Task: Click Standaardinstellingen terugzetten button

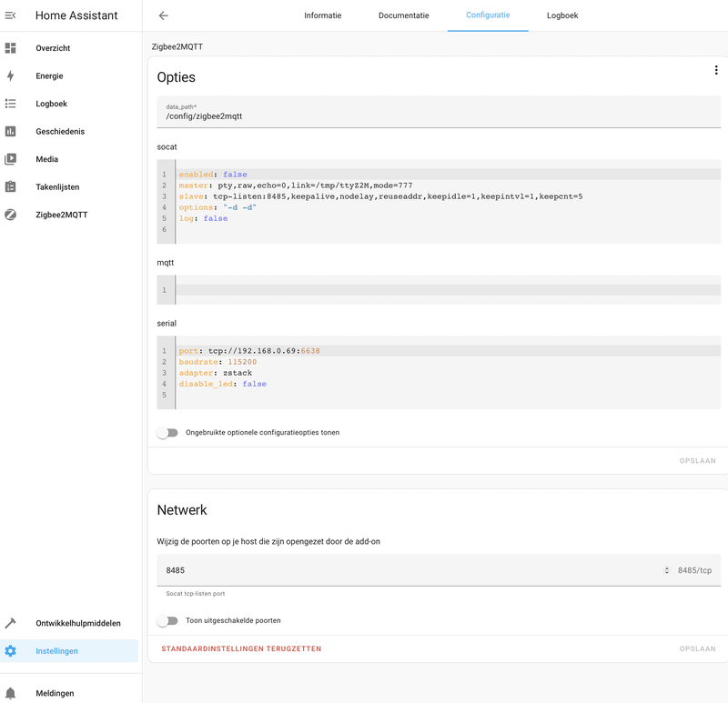Action: [x=241, y=649]
